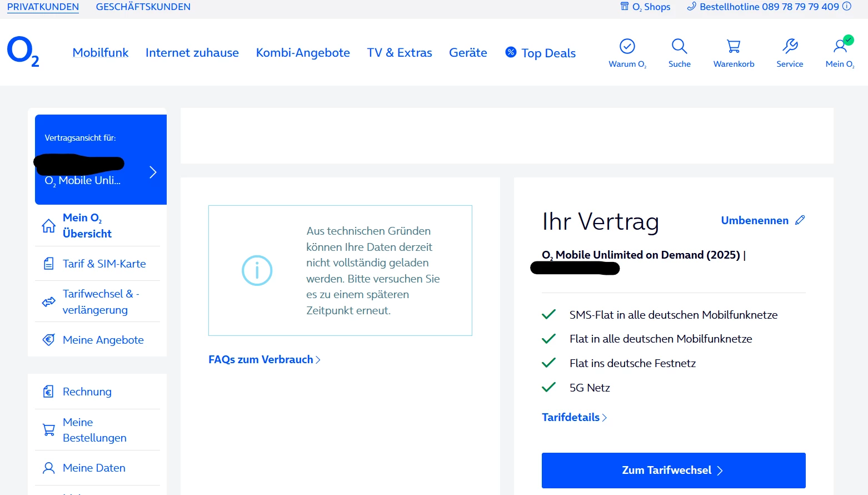This screenshot has width=868, height=495.
Task: Open the FAQs zum Verbrauch link
Action: click(265, 359)
